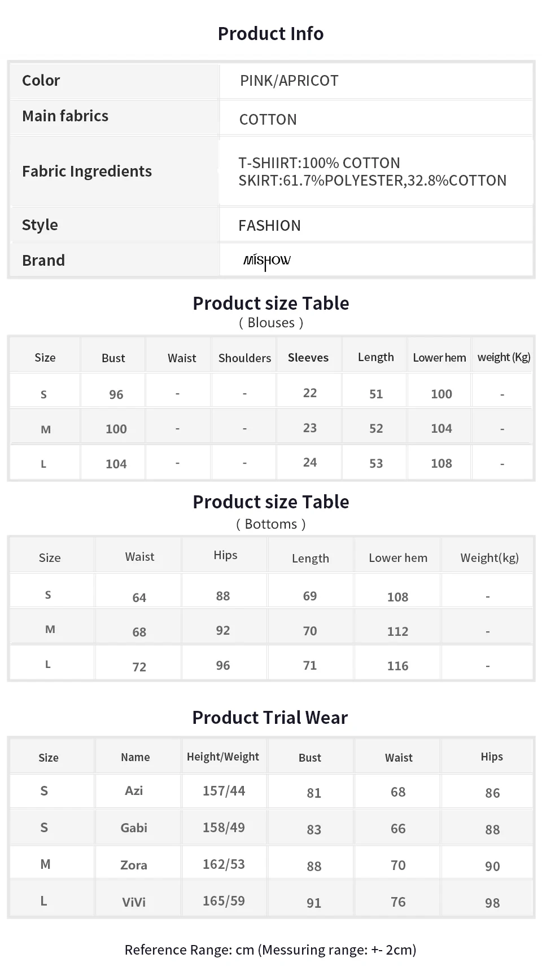
Task: Click the Sleeves column header
Action: [308, 357]
